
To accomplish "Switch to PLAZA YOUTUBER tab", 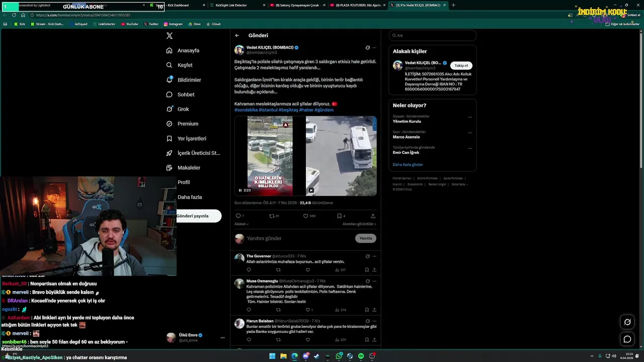I will click(x=358, y=5).
